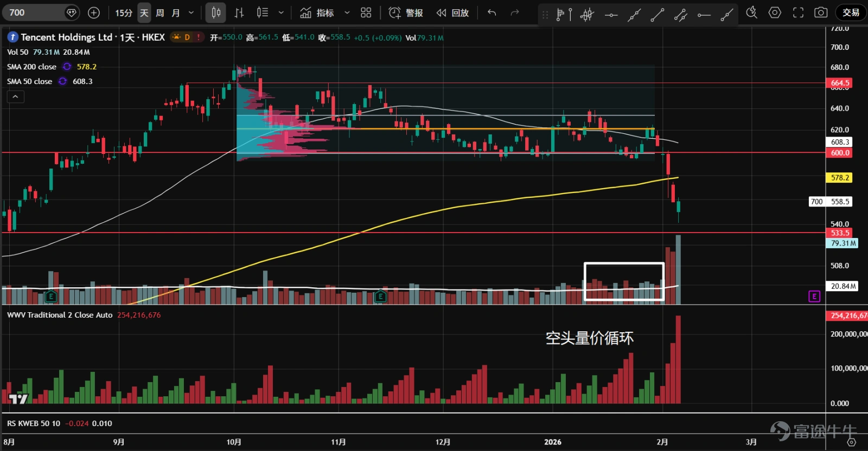Click the diamond icon inside symbol search

click(x=71, y=12)
